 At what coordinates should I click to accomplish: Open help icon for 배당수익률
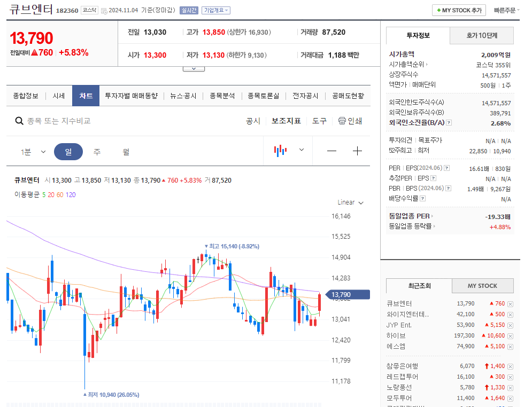[423, 199]
